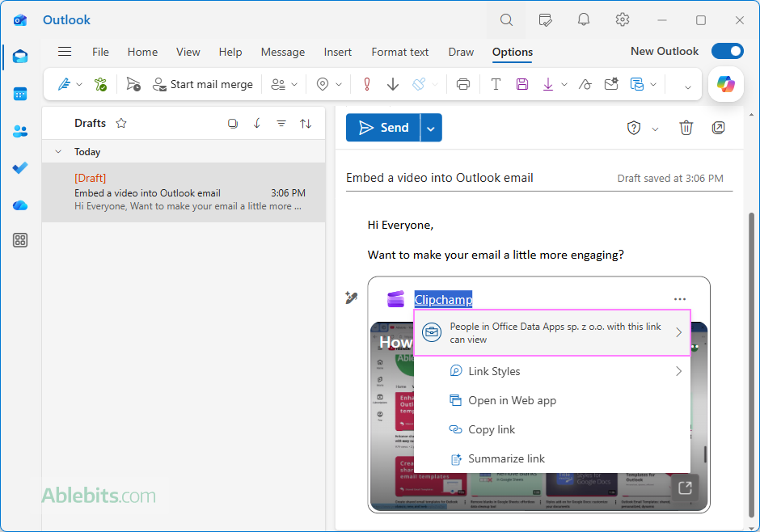The image size is (760, 532).
Task: Open OneDrive cloud icon in sidebar
Action: (x=20, y=205)
